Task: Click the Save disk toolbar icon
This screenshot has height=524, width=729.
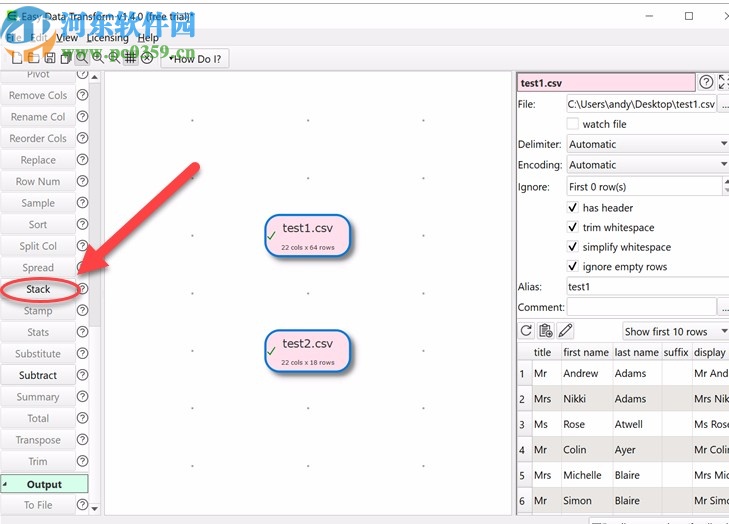Action: click(x=50, y=58)
